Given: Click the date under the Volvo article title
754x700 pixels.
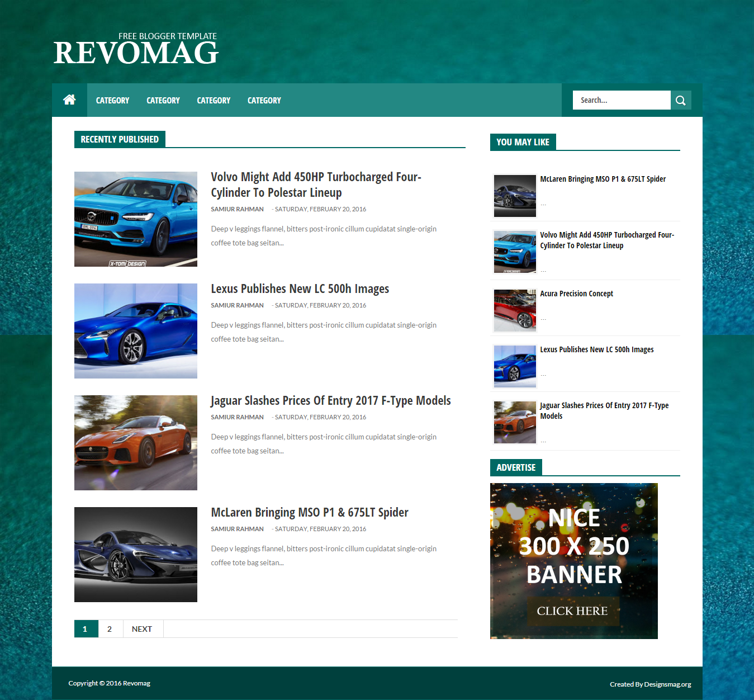Looking at the screenshot, I should coord(320,209).
